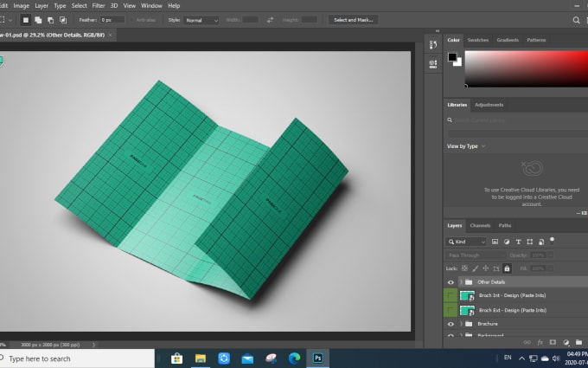
Task: Lock transparent pixels icon
Action: (464, 268)
